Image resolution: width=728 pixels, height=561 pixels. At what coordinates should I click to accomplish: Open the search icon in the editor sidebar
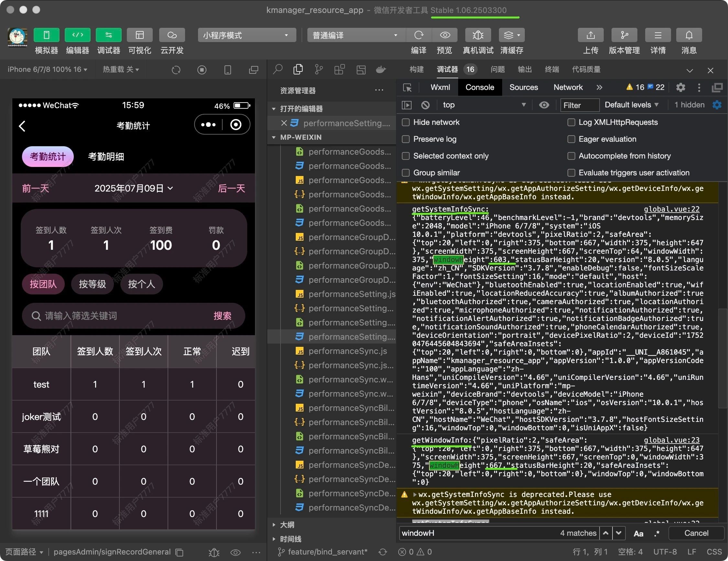[x=278, y=69]
